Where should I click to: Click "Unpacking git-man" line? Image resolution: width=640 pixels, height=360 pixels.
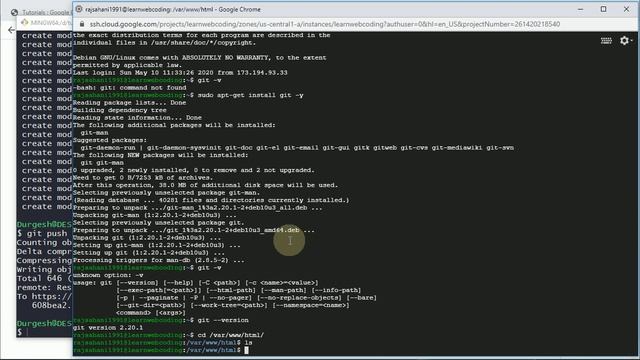[x=155, y=215]
